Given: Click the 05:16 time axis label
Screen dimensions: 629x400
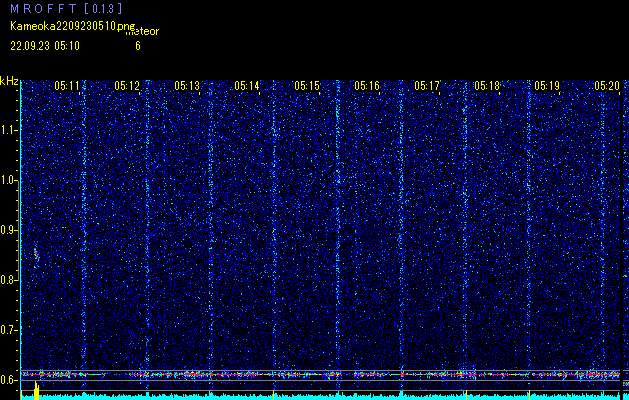Looking at the screenshot, I should pos(367,85).
